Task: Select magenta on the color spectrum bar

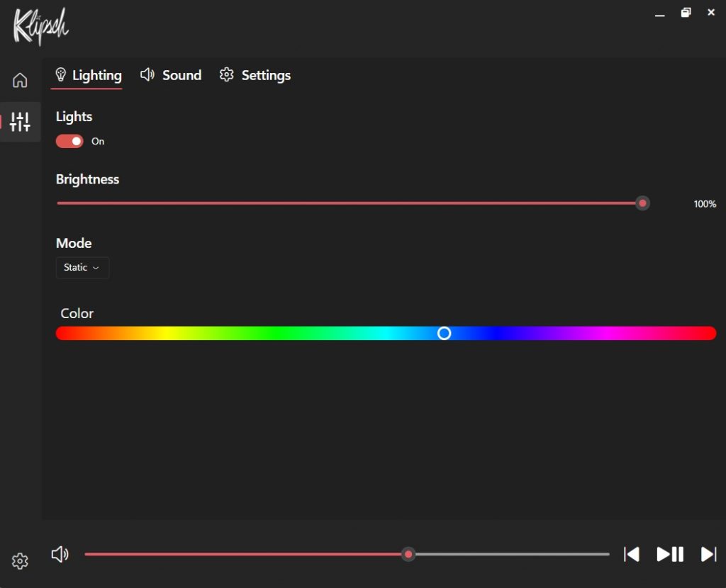Action: coord(606,333)
